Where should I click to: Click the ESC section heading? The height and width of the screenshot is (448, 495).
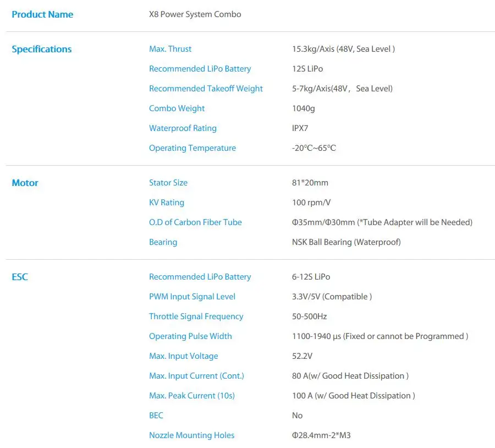coord(20,277)
